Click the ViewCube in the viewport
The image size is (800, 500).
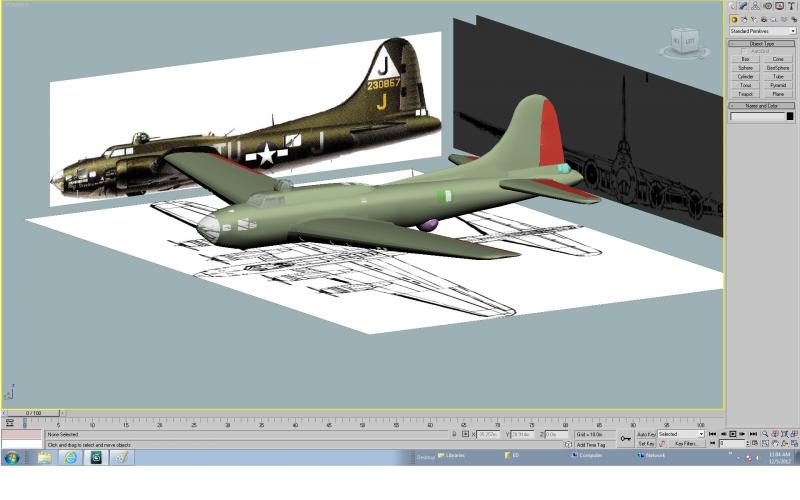pos(684,42)
